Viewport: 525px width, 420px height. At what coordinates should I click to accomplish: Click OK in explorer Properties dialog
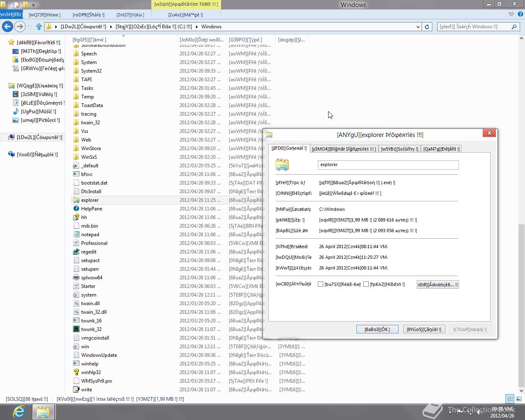(377, 329)
